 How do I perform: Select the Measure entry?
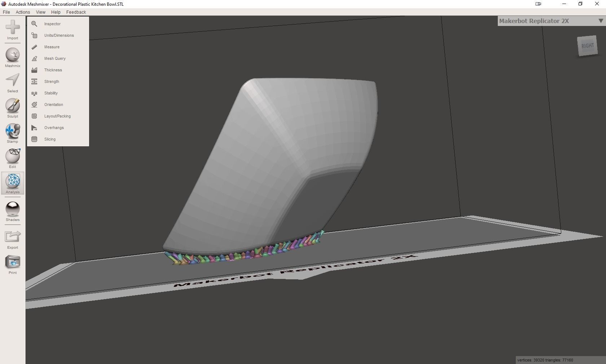pyautogui.click(x=52, y=47)
